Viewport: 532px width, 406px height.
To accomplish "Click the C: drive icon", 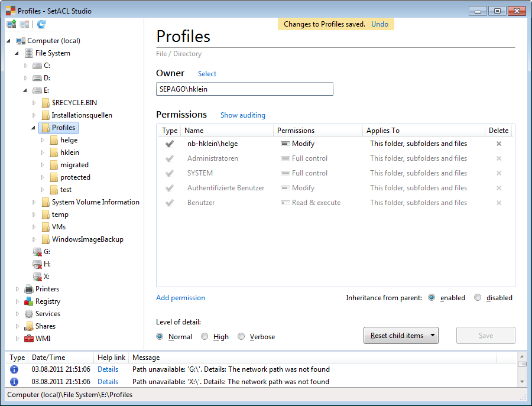I will (x=37, y=66).
